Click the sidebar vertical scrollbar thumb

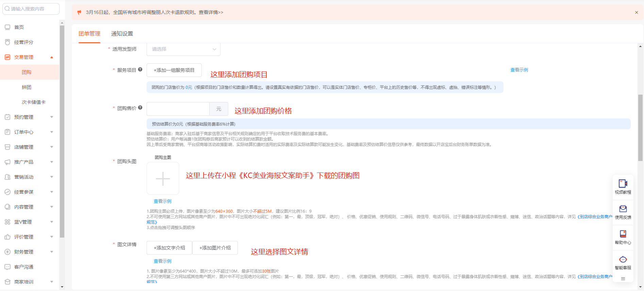[62, 131]
